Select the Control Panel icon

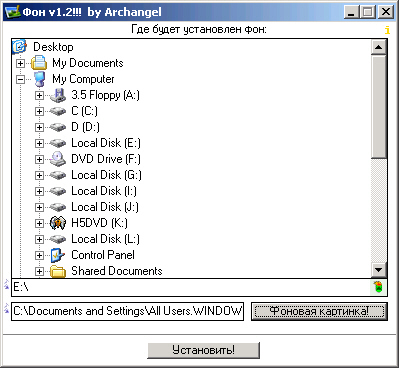pos(58,255)
